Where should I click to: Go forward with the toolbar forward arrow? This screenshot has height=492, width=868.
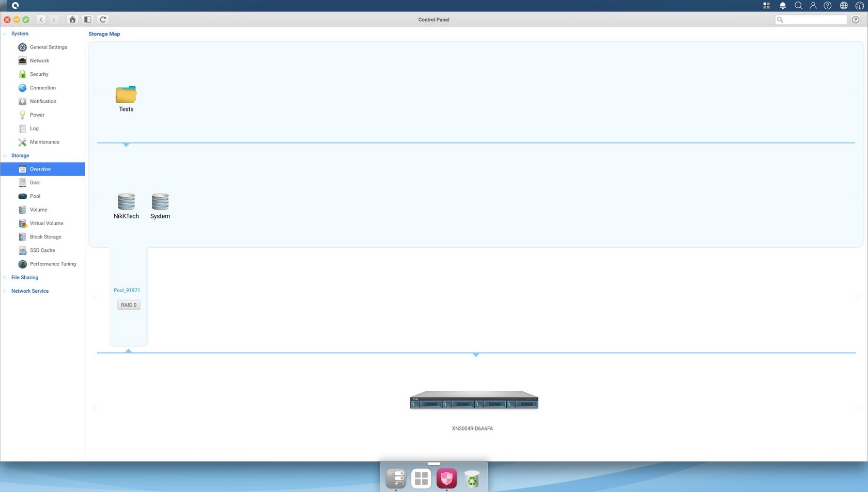[53, 20]
